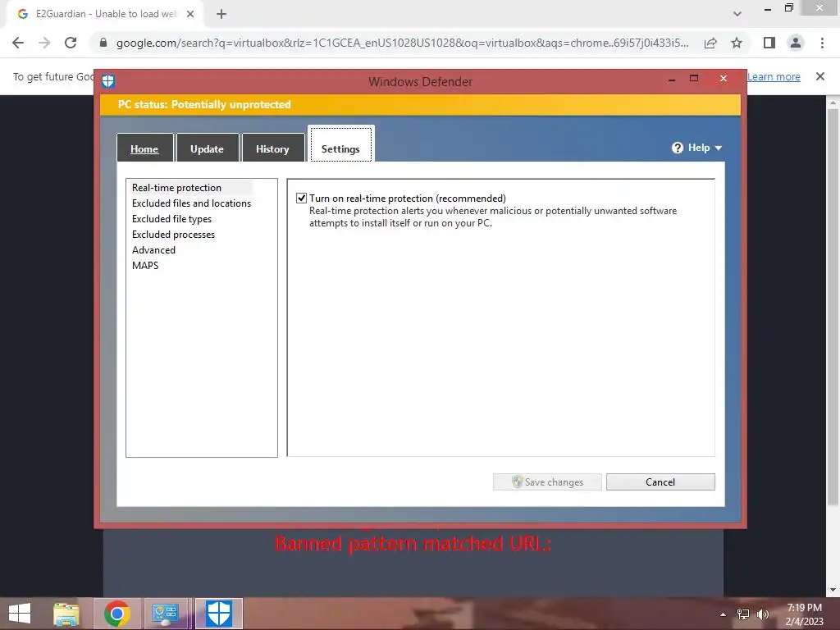Screen dimensions: 840x630
Task: Click the Google favicon on the tab
Action: [x=22, y=14]
